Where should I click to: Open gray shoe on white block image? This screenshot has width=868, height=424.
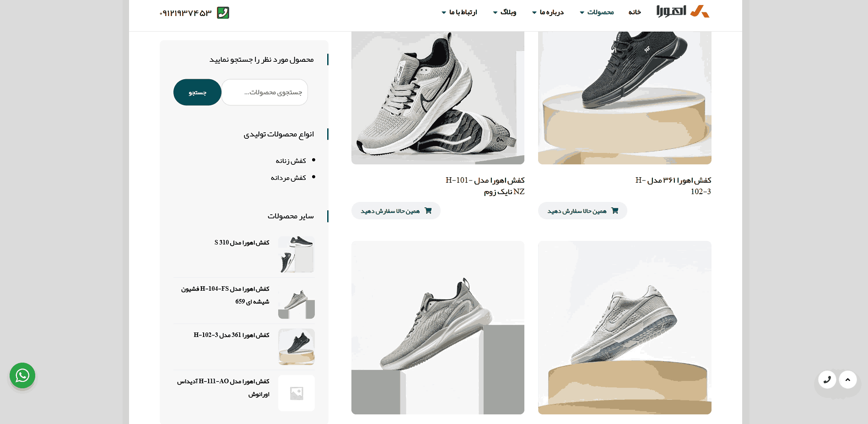[438, 328]
